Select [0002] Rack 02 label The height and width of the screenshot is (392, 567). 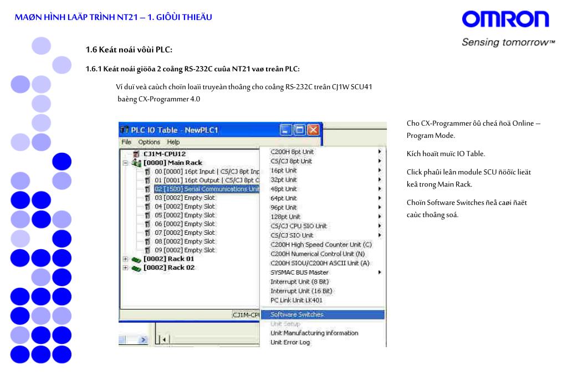169,268
